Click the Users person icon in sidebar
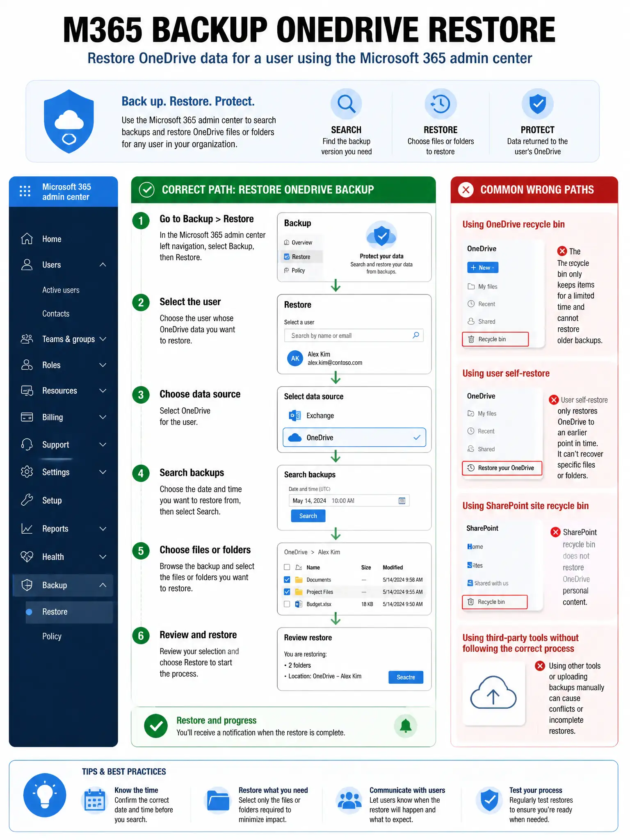Image resolution: width=630 pixels, height=840 pixels. (27, 265)
